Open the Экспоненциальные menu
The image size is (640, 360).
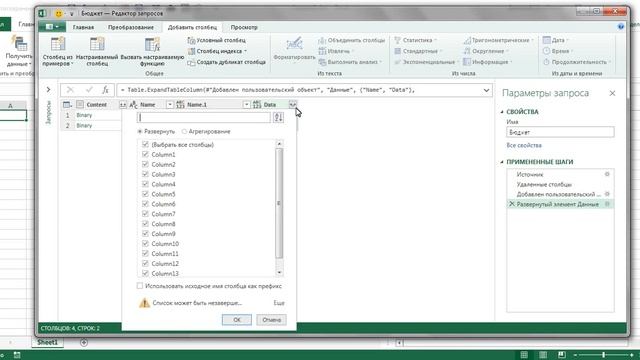427,62
